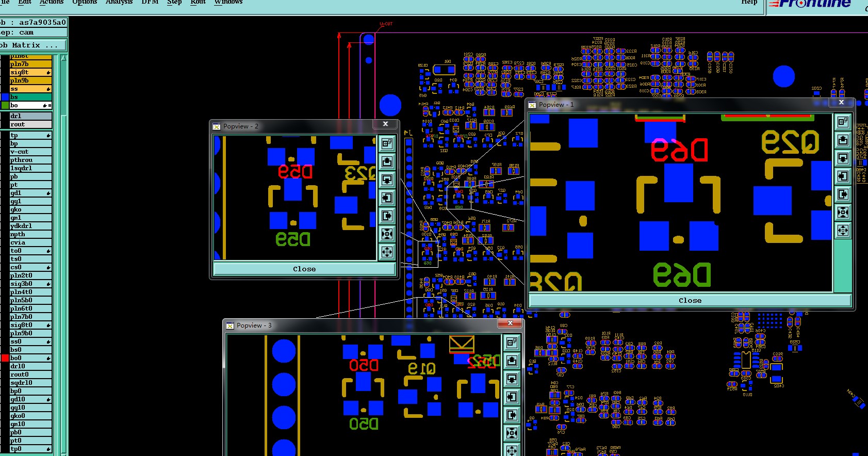Click the new-window icon in Popview 1
868x456 pixels.
tap(843, 122)
